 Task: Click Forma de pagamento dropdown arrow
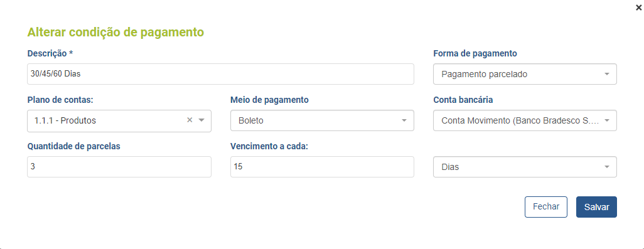[606, 74]
